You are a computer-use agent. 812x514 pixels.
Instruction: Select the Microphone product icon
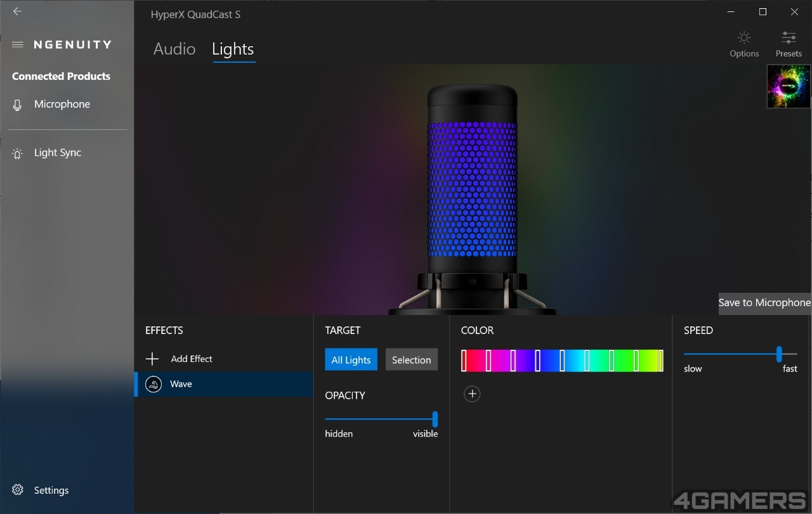(18, 105)
